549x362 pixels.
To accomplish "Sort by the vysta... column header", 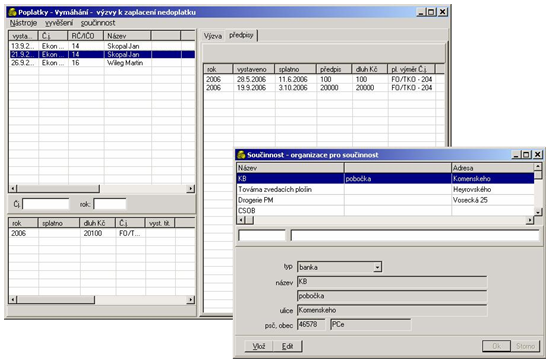I will [x=23, y=36].
